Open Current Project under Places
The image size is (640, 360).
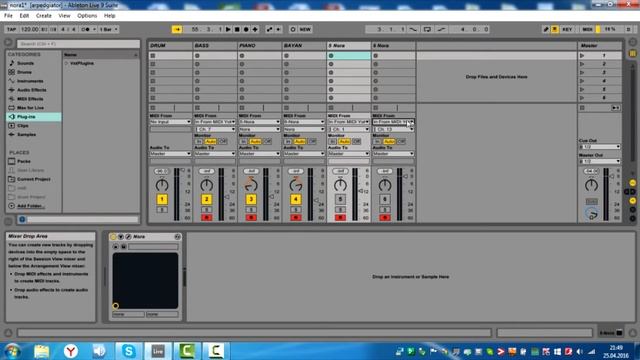33,179
